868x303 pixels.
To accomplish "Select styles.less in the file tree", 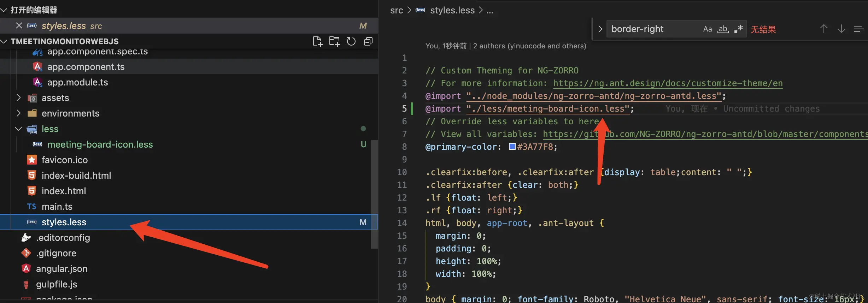I will pyautogui.click(x=189, y=222).
